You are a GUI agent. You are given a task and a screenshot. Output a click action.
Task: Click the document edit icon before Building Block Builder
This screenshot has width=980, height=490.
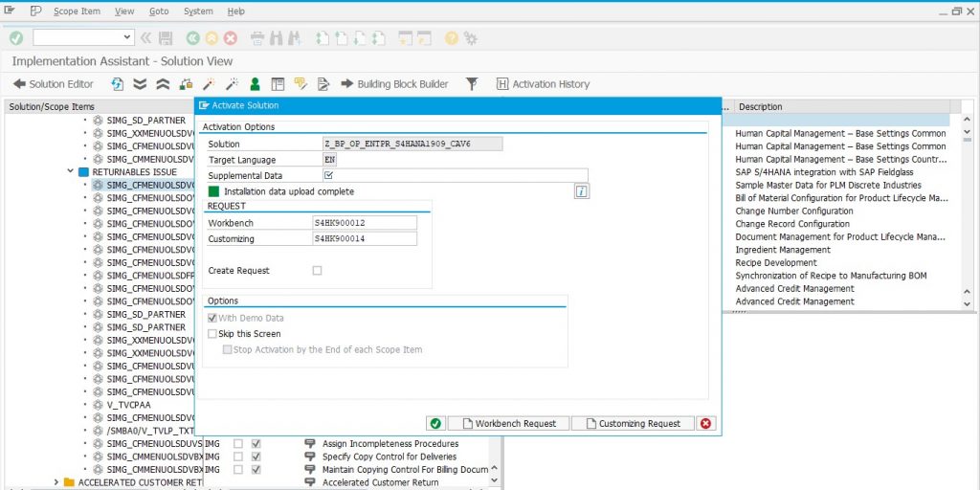click(x=323, y=84)
